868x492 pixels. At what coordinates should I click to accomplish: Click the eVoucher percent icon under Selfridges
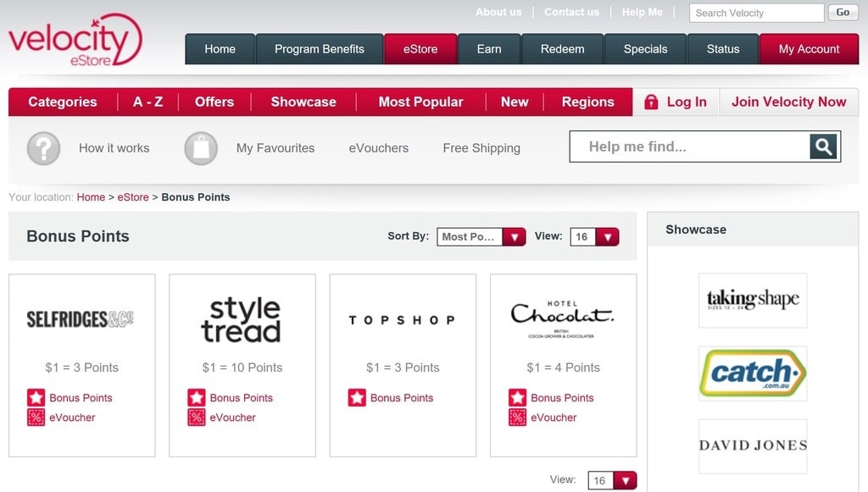36,417
